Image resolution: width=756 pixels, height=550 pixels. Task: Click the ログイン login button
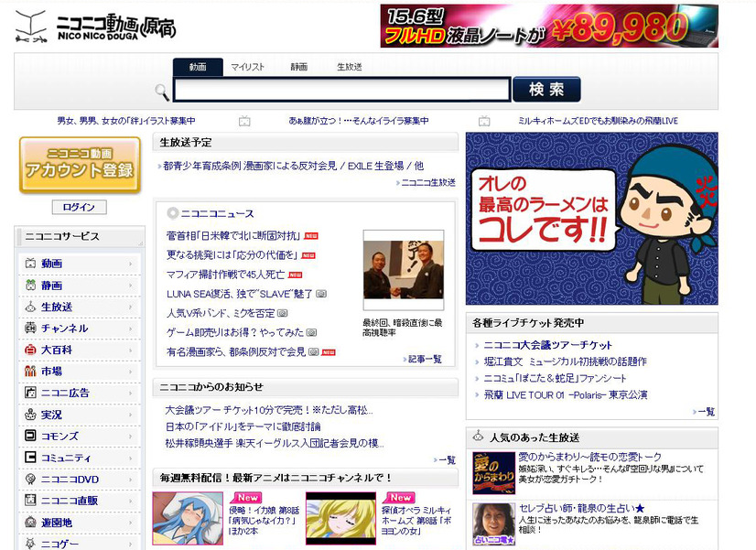pos(79,207)
